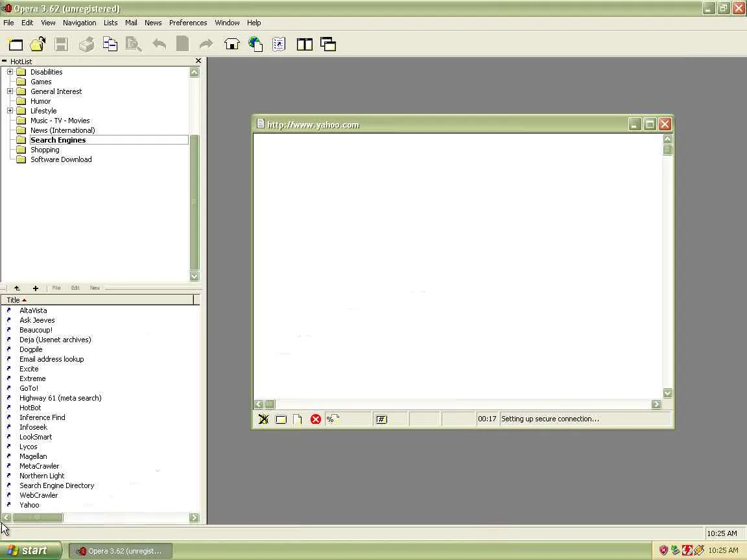Screen dimensions: 747x560
Task: Toggle the frame view icon in yahoo window
Action: (281, 419)
